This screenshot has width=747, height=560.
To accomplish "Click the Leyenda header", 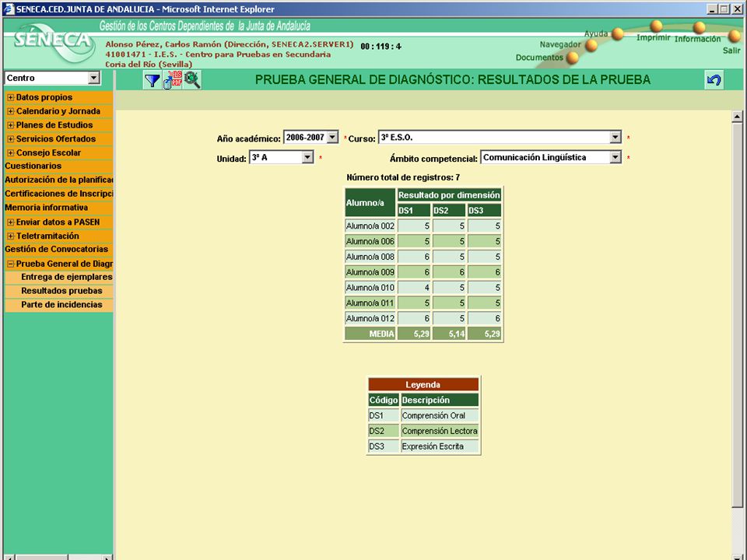I will (423, 384).
